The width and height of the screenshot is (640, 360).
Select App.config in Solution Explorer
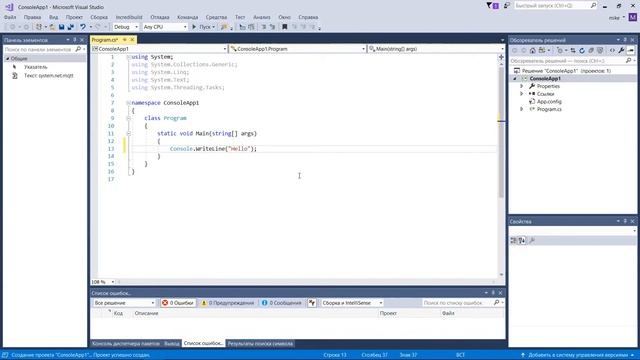(x=549, y=102)
